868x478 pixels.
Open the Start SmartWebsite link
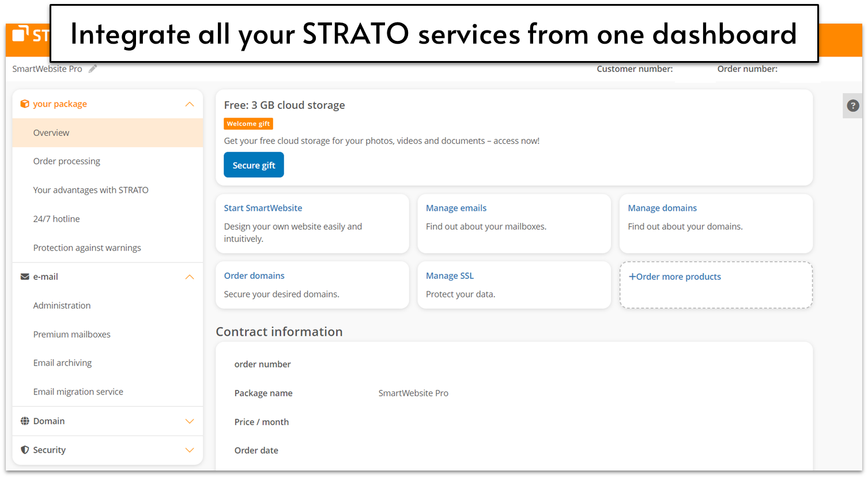point(263,208)
